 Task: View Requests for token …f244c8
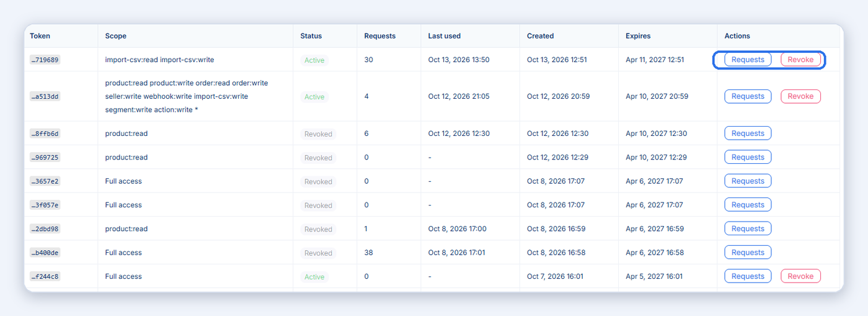[x=748, y=276]
